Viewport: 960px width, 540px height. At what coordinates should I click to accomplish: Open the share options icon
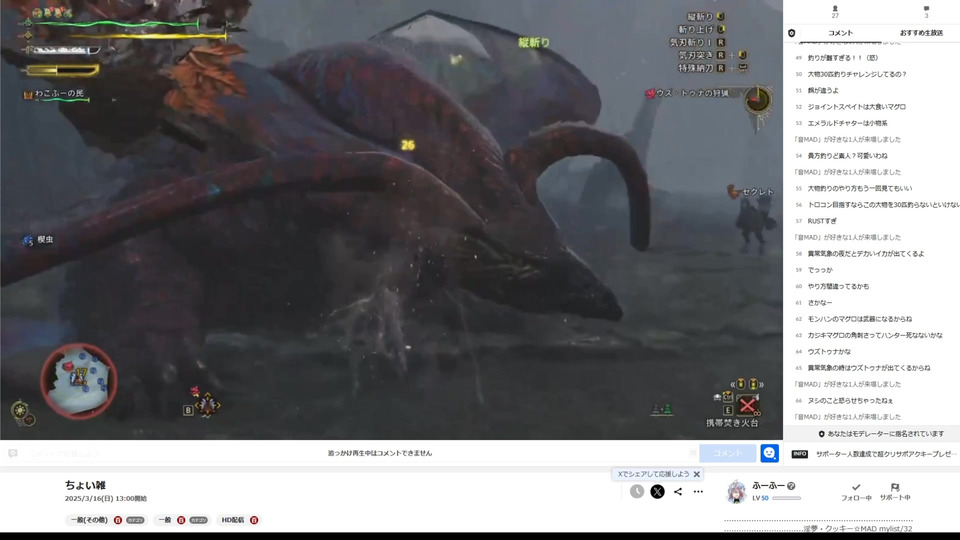(x=678, y=492)
